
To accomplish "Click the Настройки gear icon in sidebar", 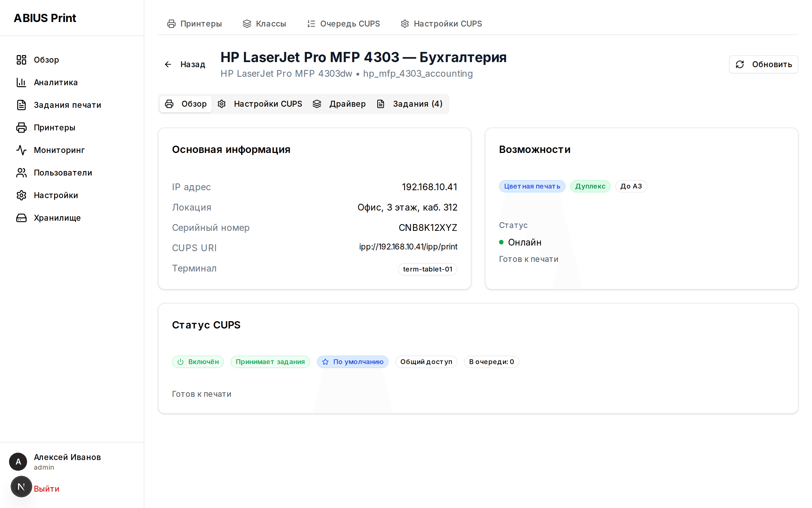I will click(21, 195).
